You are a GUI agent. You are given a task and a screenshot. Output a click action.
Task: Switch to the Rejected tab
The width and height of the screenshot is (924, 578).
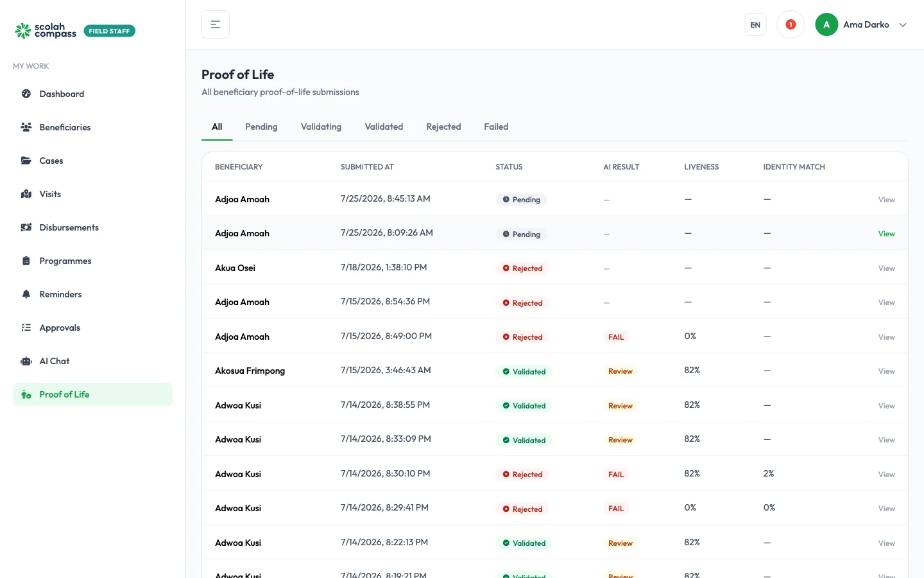(x=443, y=127)
